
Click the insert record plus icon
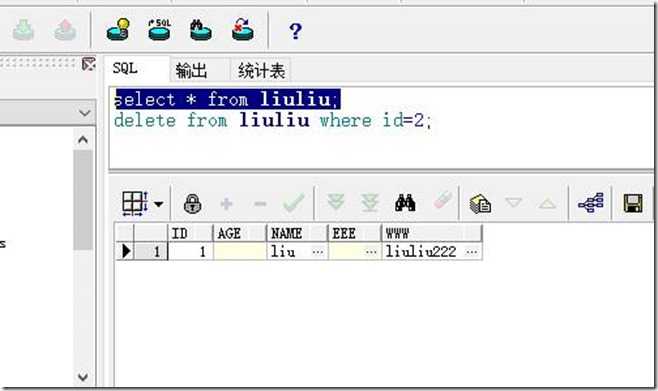point(226,204)
